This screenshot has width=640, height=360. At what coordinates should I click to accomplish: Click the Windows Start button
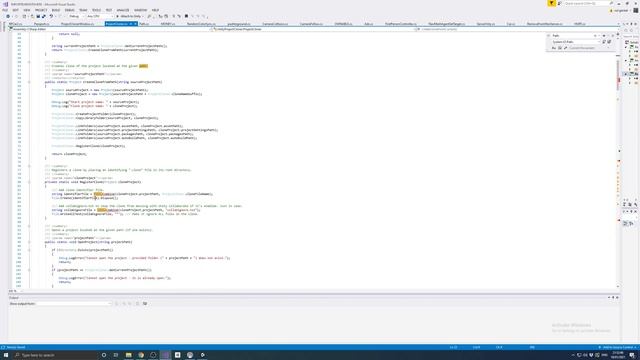click(6, 355)
